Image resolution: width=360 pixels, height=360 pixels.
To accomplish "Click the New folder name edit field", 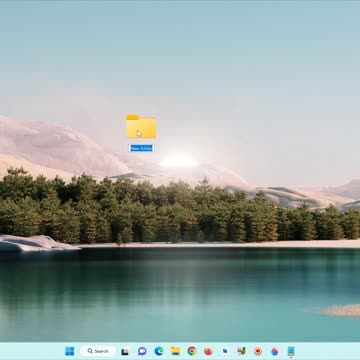I will point(141,148).
